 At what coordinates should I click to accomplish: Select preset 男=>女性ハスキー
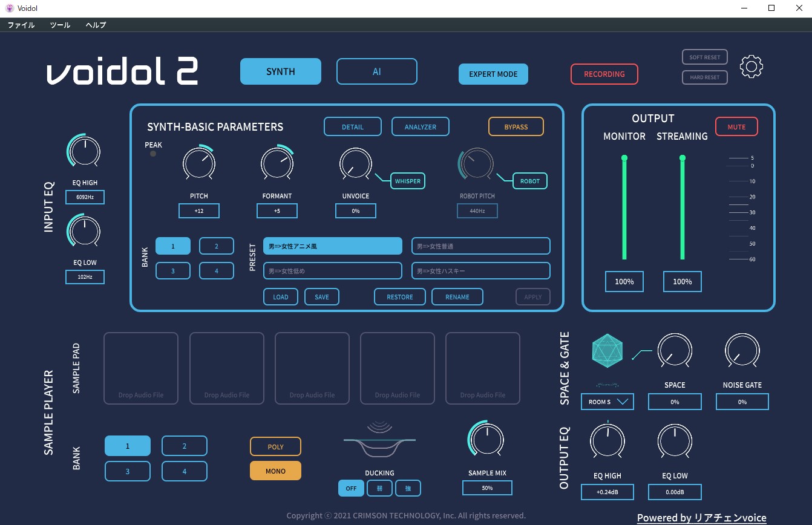pos(481,271)
